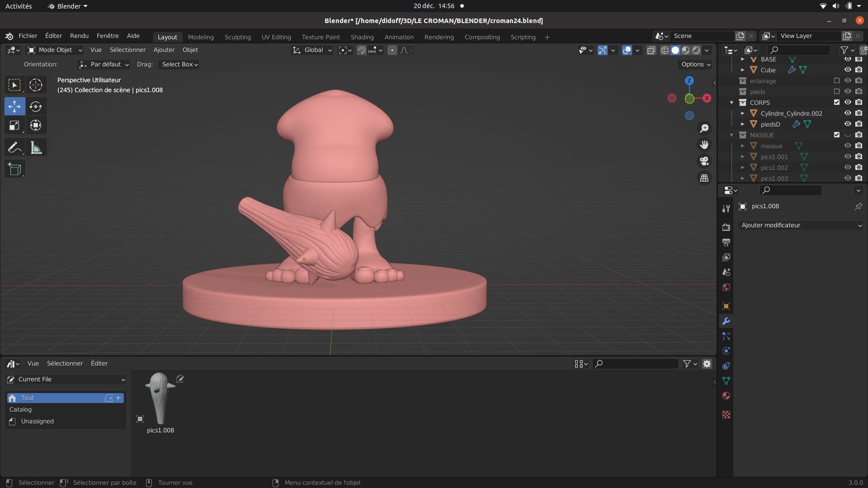Switch to rendered viewport shading
Image resolution: width=868 pixels, height=488 pixels.
[696, 50]
